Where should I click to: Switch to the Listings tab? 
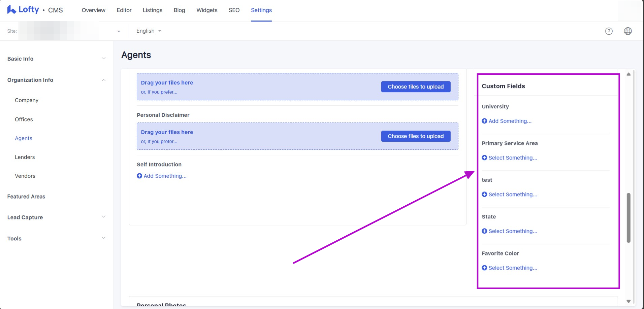(152, 10)
